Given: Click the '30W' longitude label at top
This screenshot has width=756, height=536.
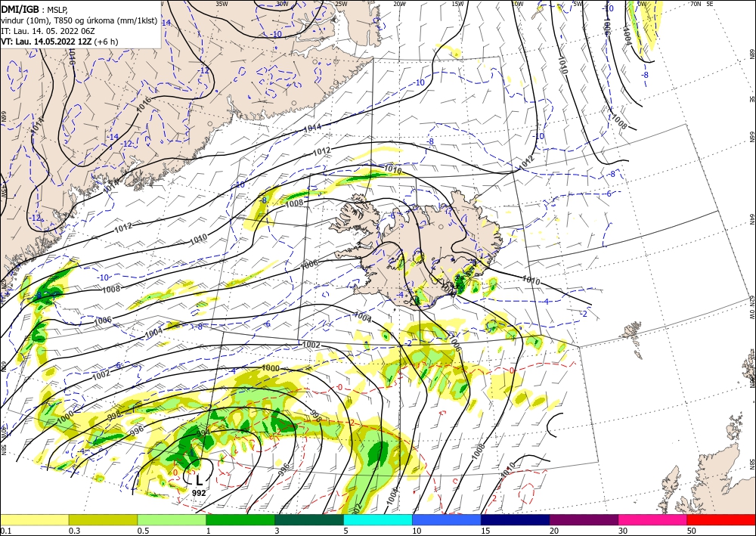Looking at the screenshot, I should [x=283, y=4].
